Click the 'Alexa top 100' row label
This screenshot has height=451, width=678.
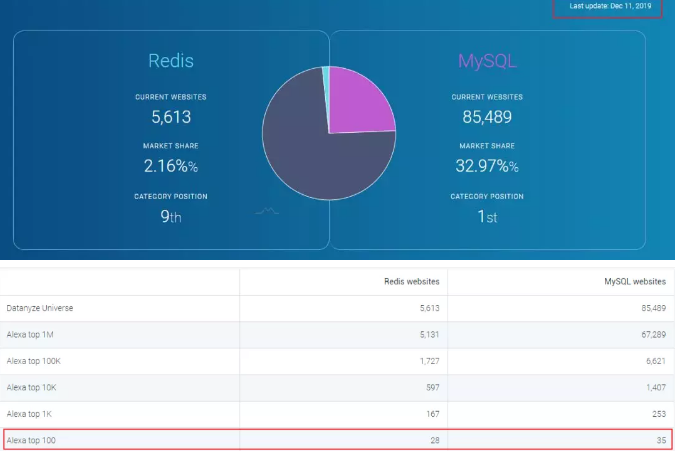(x=31, y=441)
